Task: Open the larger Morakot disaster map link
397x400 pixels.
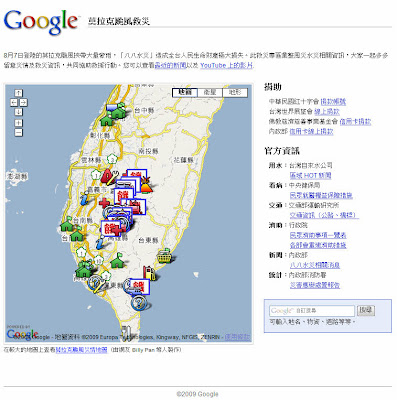Action: click(81, 350)
